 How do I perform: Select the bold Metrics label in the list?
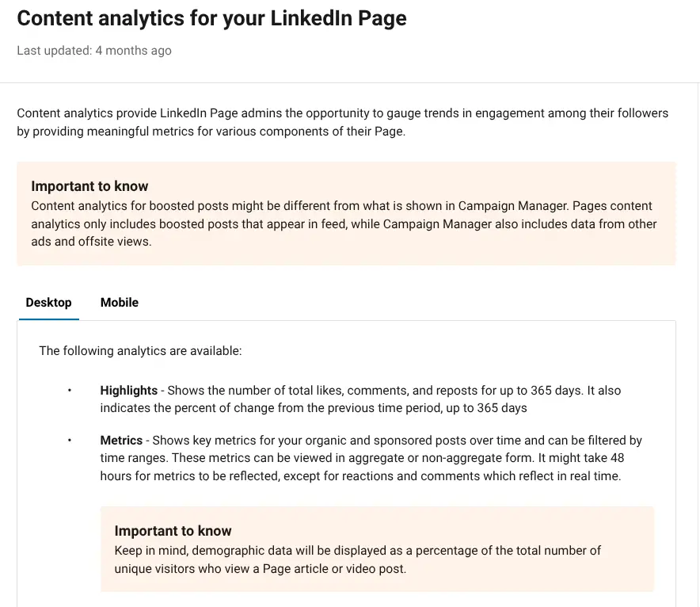click(x=121, y=440)
